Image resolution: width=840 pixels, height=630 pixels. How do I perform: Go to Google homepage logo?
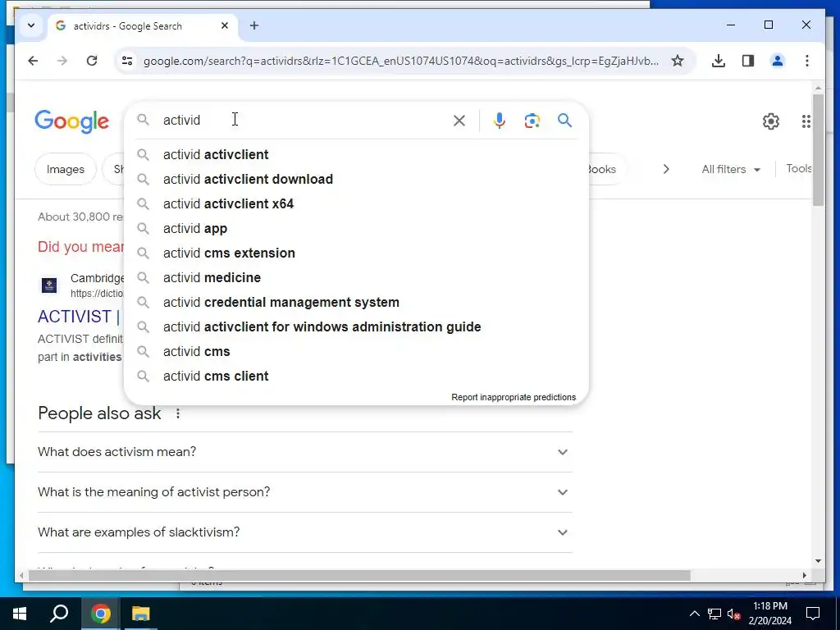(x=72, y=122)
